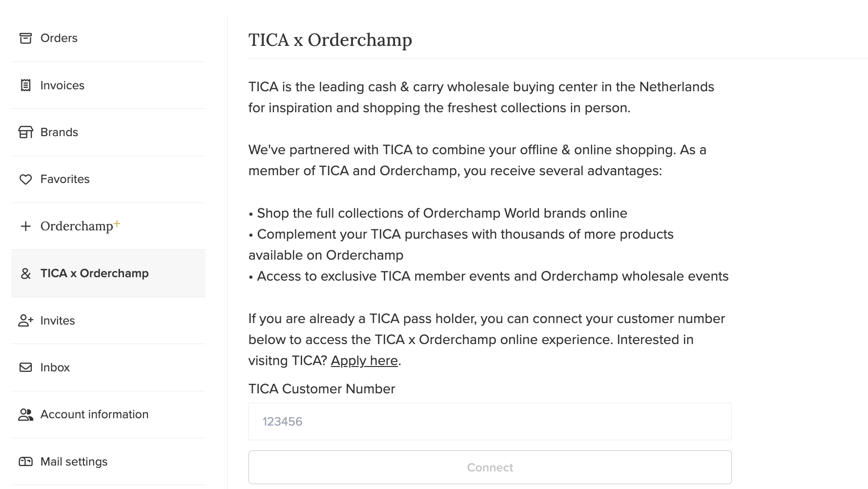This screenshot has height=489, width=868.
Task: Click the Orderchamp plus icon
Action: 25,226
